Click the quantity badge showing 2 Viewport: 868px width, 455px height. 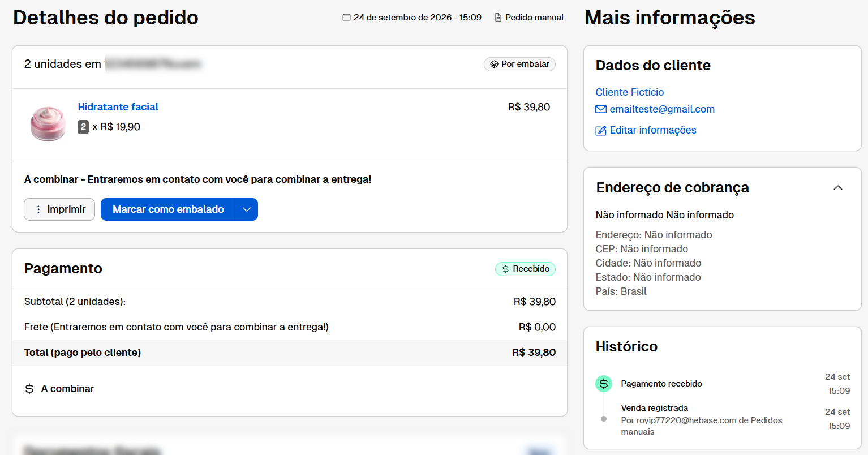pos(83,127)
